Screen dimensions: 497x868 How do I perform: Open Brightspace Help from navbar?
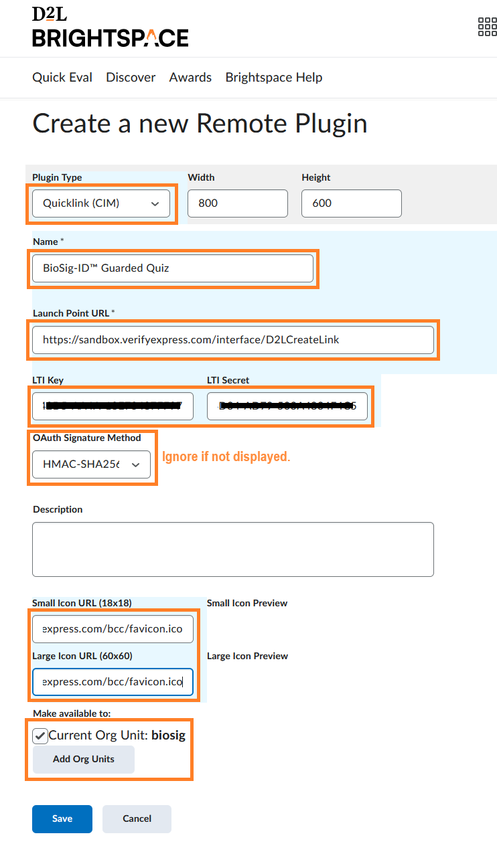tap(274, 78)
